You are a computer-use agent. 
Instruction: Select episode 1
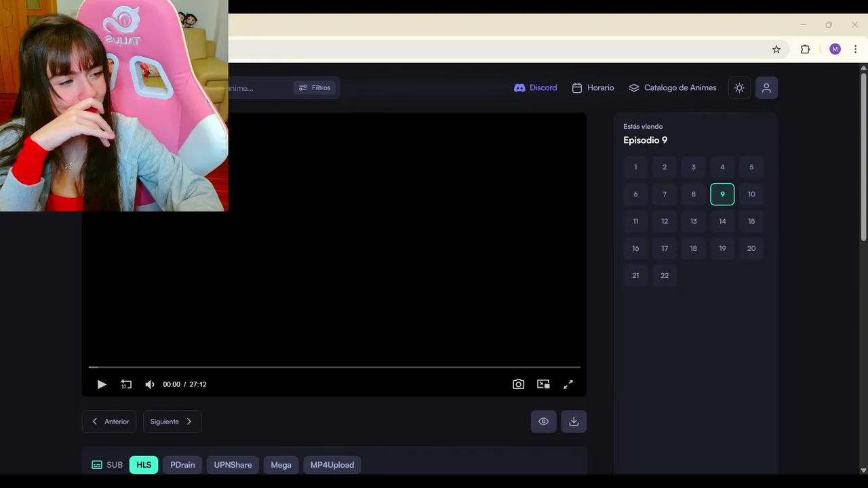tap(635, 167)
